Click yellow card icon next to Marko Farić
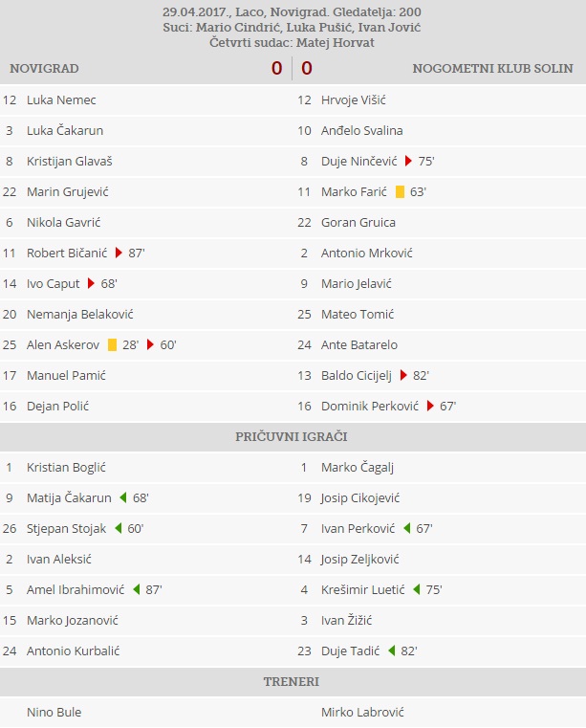Image resolution: width=586 pixels, height=728 pixels. pyautogui.click(x=400, y=191)
